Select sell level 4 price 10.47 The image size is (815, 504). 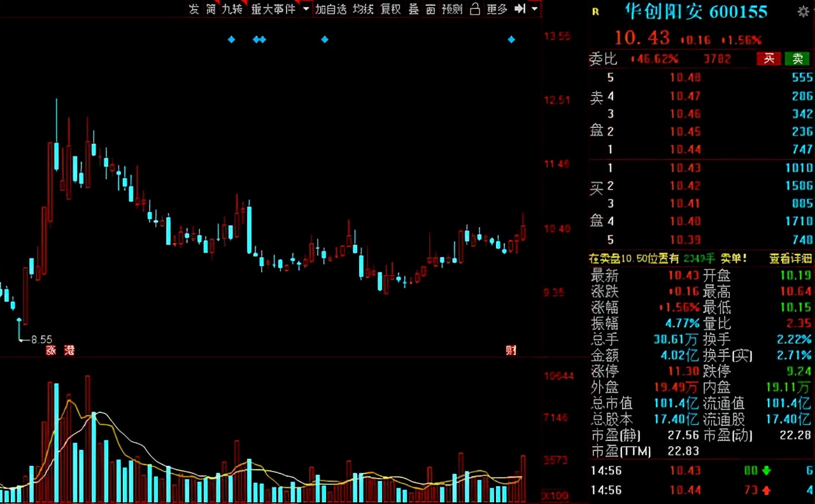click(685, 96)
